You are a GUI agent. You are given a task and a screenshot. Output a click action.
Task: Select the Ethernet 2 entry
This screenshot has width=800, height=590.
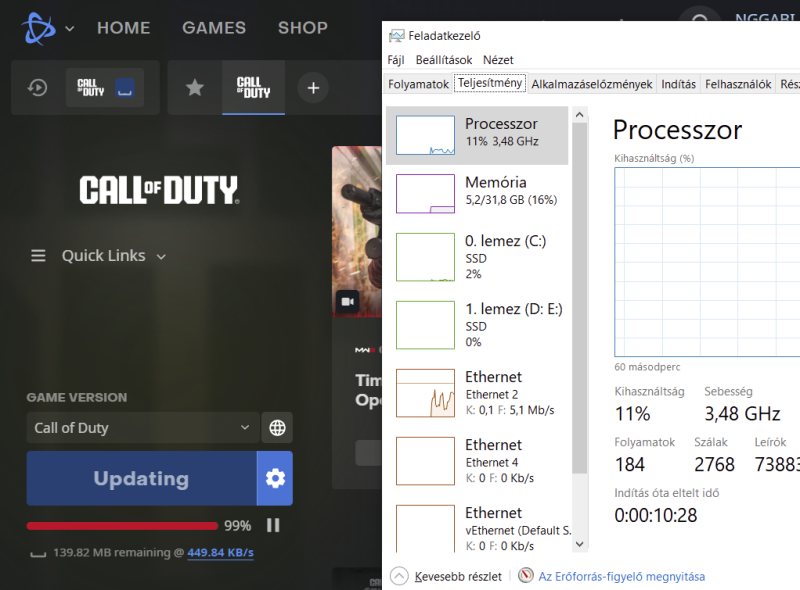(x=477, y=393)
